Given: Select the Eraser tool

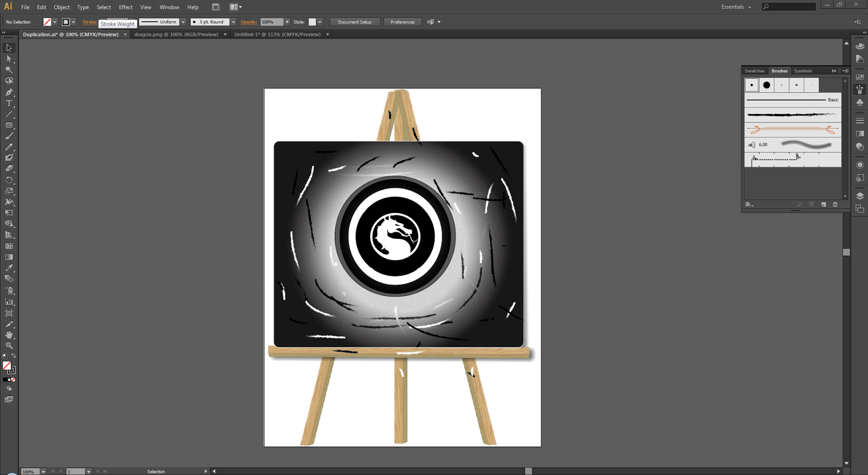Looking at the screenshot, I should pyautogui.click(x=9, y=169).
